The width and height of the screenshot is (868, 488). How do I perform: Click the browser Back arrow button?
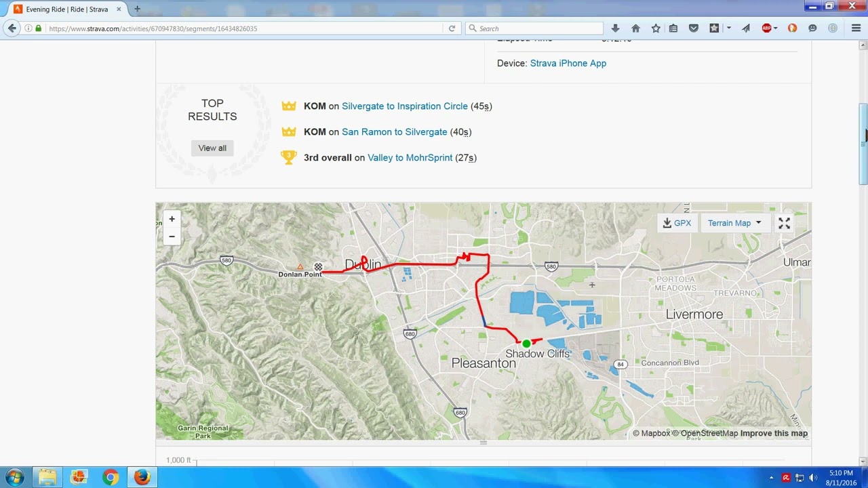coord(12,28)
